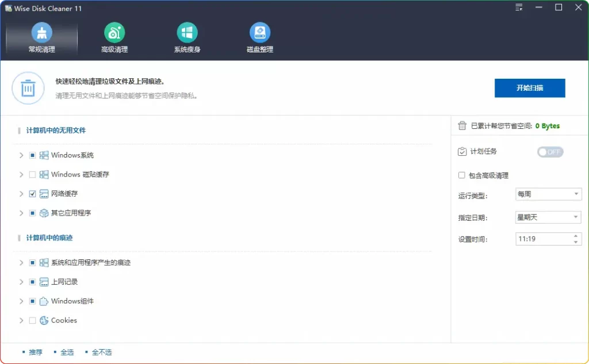Expand the 网络缓存 tree node
The height and width of the screenshot is (364, 589).
[21, 194]
